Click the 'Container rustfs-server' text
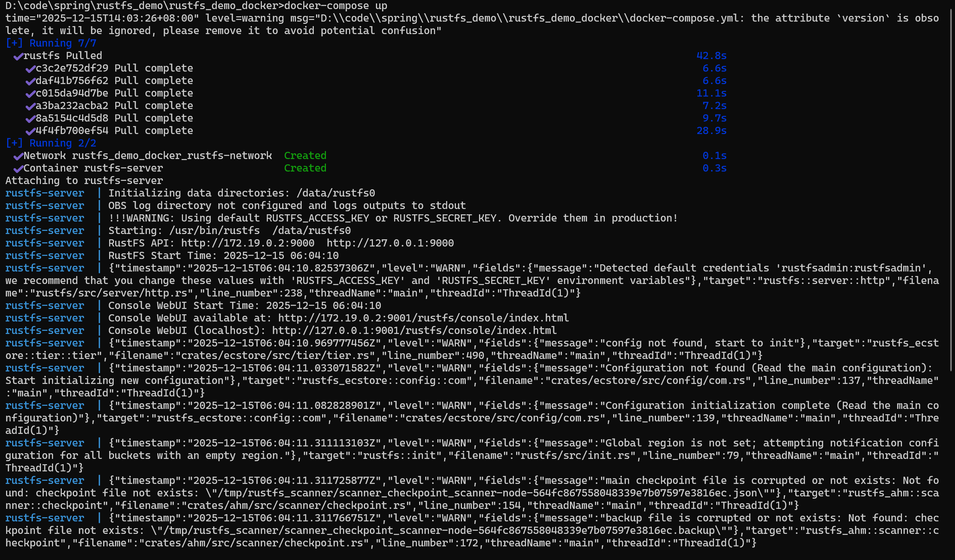 pos(93,168)
